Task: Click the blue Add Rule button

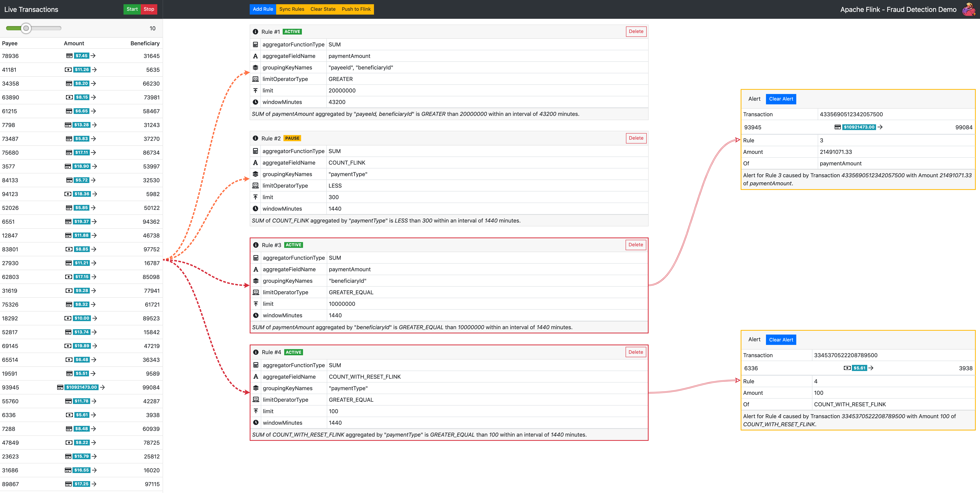Action: click(263, 9)
